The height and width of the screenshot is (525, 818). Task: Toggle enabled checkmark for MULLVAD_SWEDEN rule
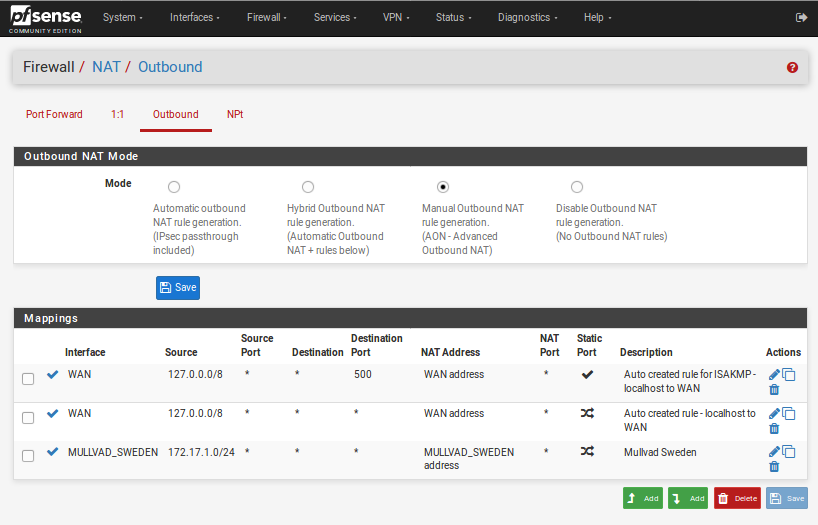[53, 452]
